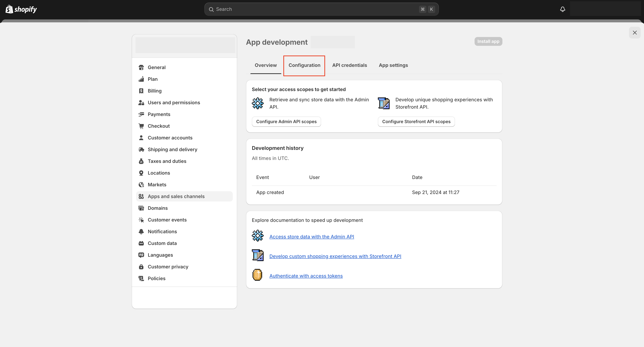
Task: Click the Notifications bell icon in sidebar
Action: 141,232
